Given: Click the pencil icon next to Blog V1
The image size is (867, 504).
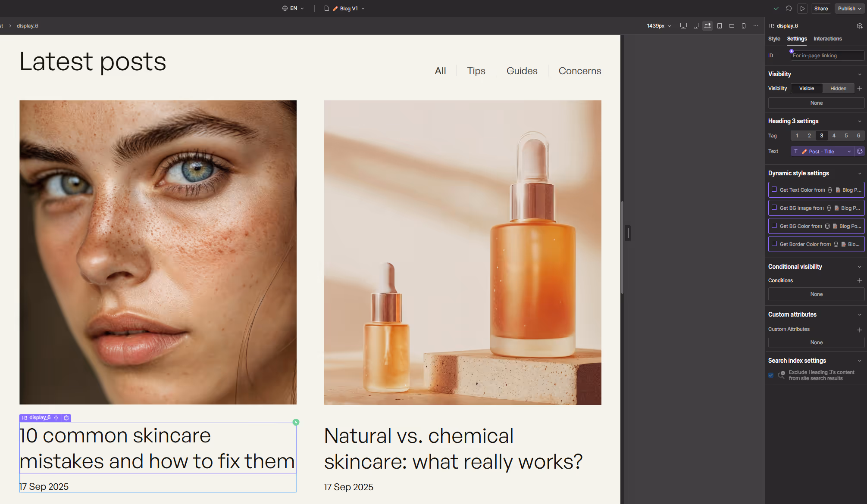Looking at the screenshot, I should [x=335, y=8].
